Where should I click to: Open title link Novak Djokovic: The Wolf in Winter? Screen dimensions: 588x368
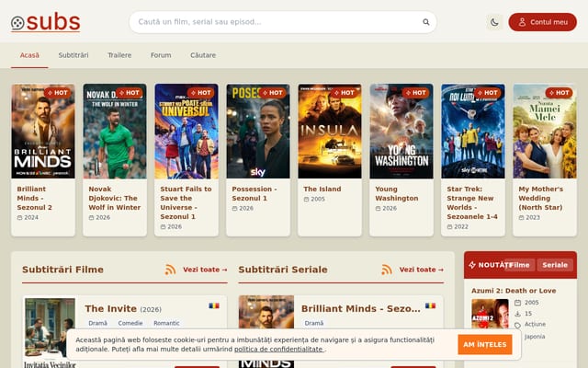tap(115, 199)
